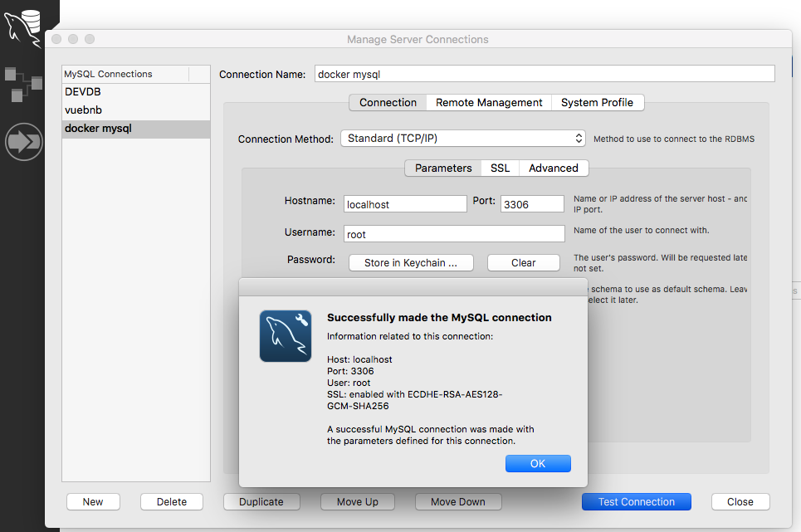Image resolution: width=801 pixels, height=532 pixels.
Task: Click into the Username field
Action: tap(454, 234)
